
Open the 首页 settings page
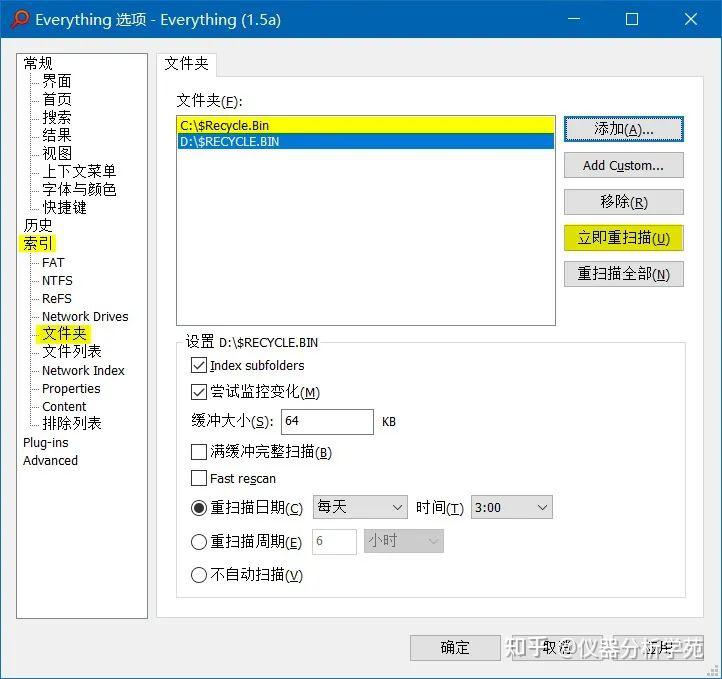pyautogui.click(x=57, y=99)
